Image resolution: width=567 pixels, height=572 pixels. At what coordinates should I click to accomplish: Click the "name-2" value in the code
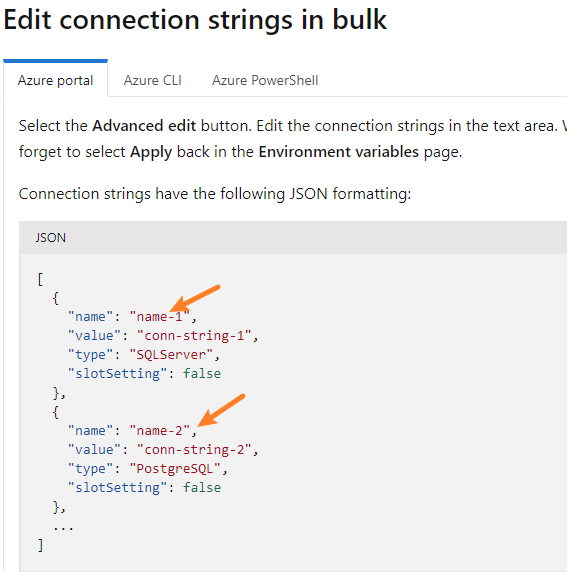(x=159, y=430)
